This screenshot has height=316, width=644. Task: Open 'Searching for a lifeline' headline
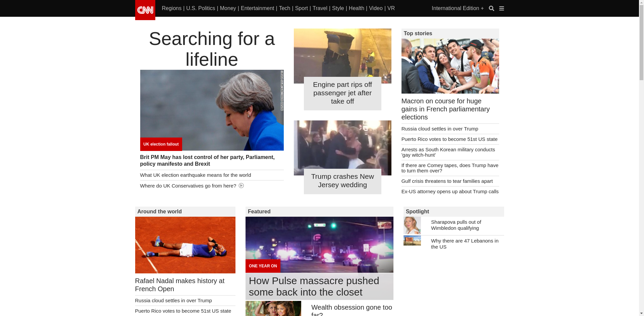212,49
